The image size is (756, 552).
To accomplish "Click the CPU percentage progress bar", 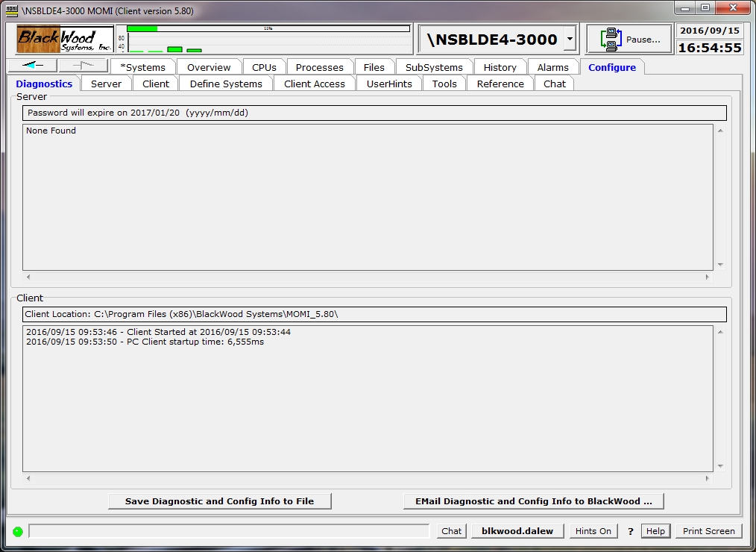I will coord(268,28).
